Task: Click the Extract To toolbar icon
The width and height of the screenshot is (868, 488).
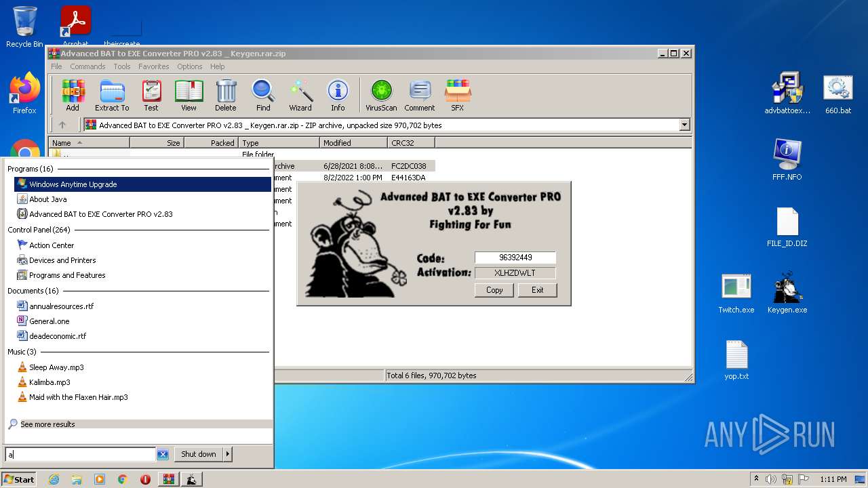Action: point(112,95)
